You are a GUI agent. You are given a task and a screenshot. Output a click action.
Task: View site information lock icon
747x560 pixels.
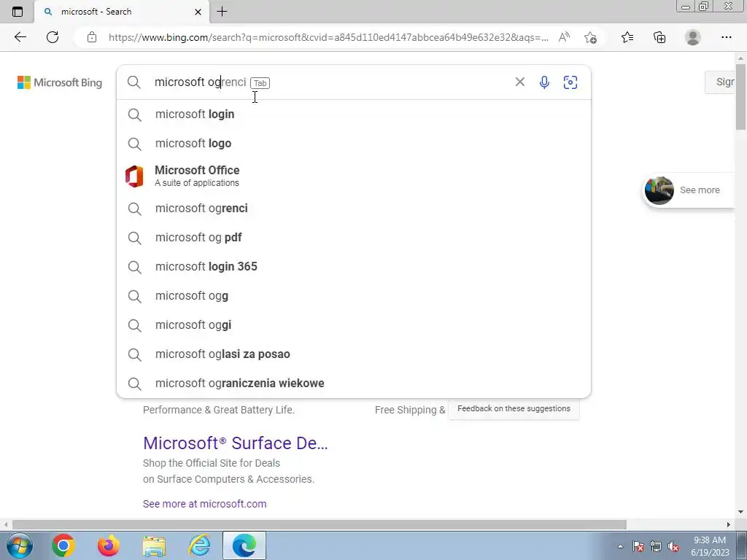(x=92, y=37)
